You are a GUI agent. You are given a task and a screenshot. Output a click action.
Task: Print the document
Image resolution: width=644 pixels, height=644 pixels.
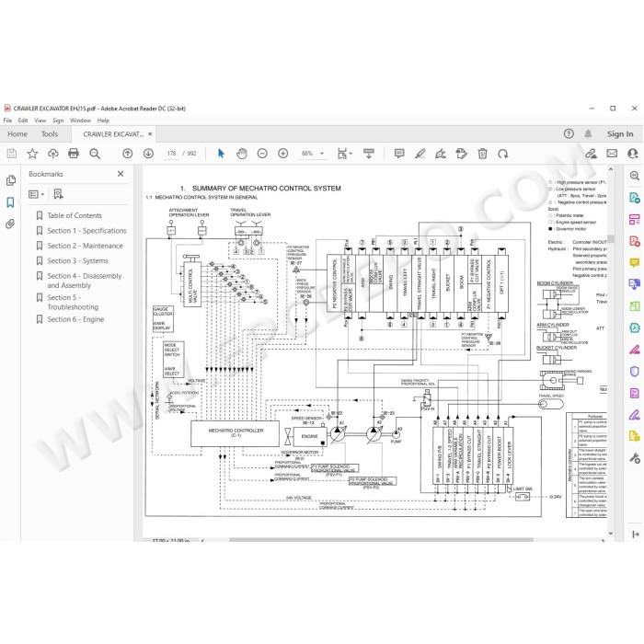click(x=74, y=154)
